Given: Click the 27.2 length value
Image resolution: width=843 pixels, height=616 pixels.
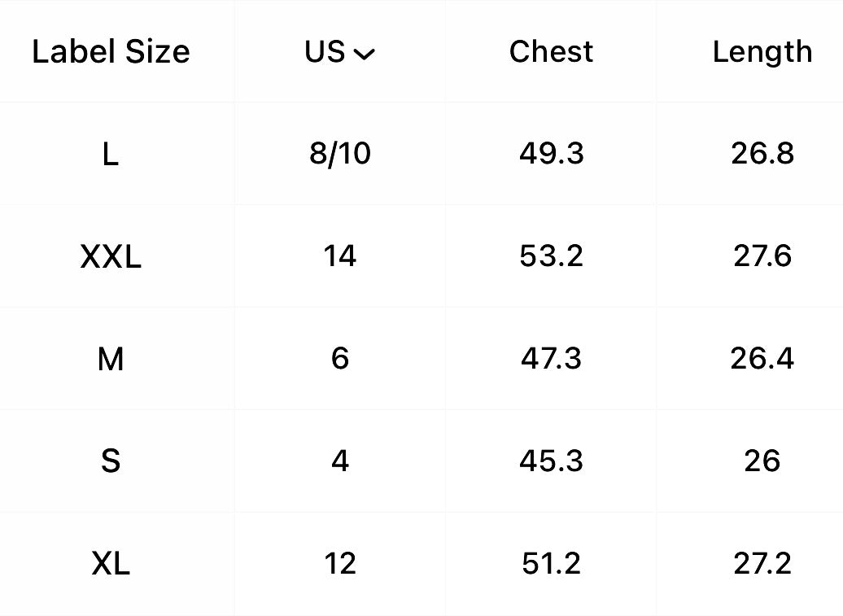Looking at the screenshot, I should [762, 563].
